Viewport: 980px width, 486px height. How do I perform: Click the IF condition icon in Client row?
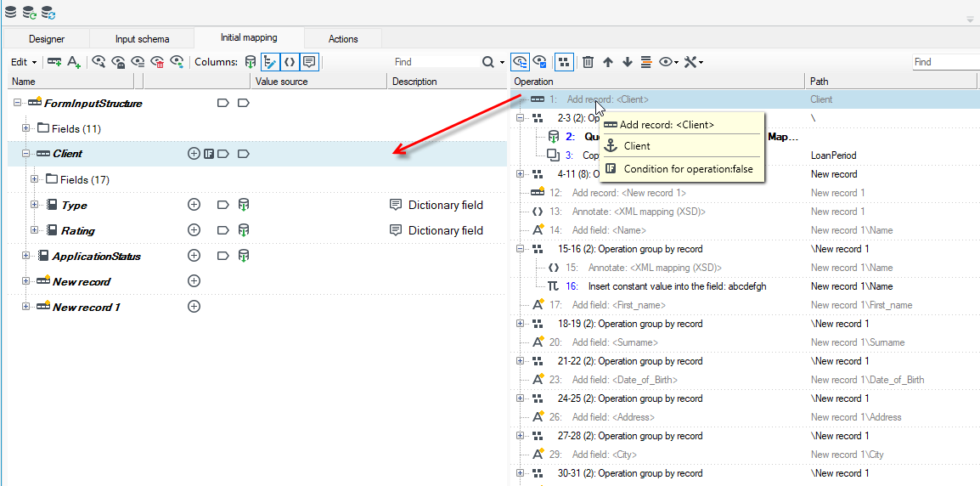coord(210,154)
